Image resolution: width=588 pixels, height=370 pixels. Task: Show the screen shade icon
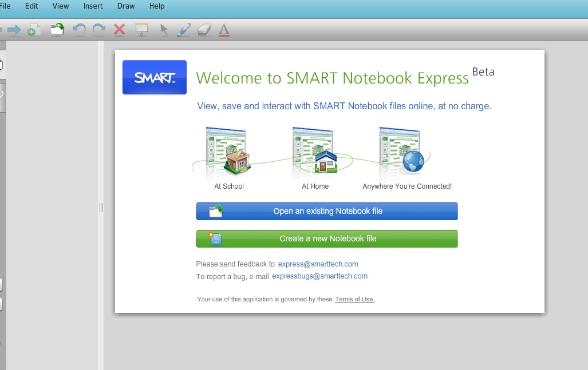click(x=141, y=30)
